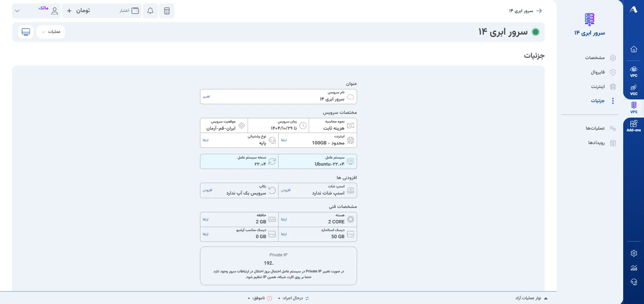Viewport: 644px width, 304px height.
Task: Open مشخصات in the sidebar
Action: click(600, 58)
